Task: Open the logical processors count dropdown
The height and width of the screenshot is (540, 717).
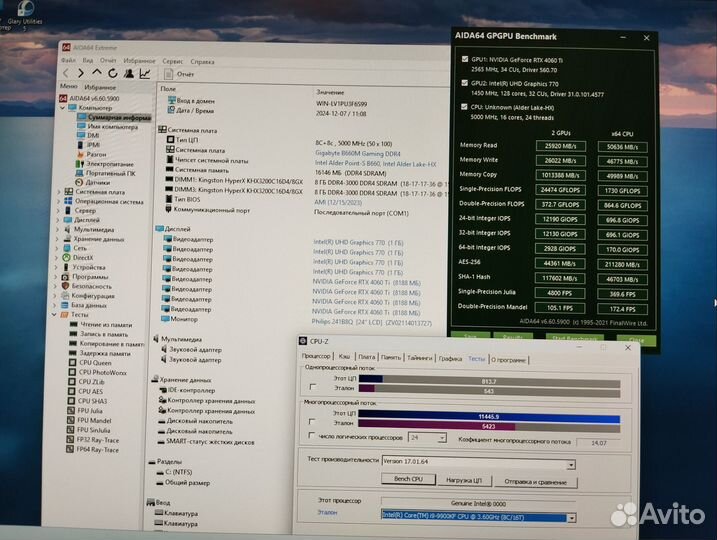Action: tap(442, 438)
